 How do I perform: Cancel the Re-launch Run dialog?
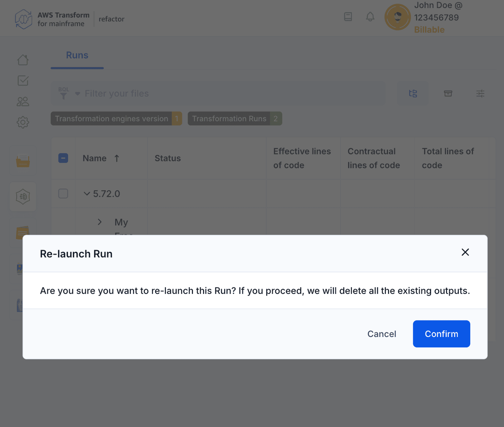381,334
